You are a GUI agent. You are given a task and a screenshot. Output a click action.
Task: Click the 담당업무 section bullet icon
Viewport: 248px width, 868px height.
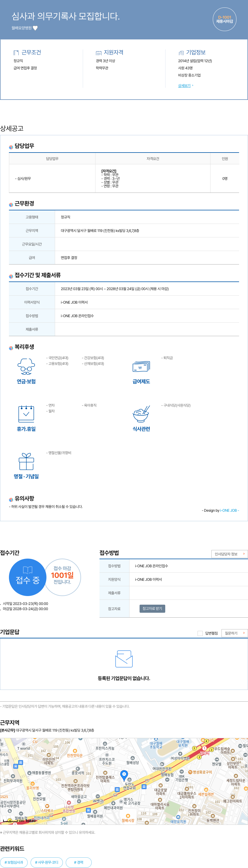[11, 147]
